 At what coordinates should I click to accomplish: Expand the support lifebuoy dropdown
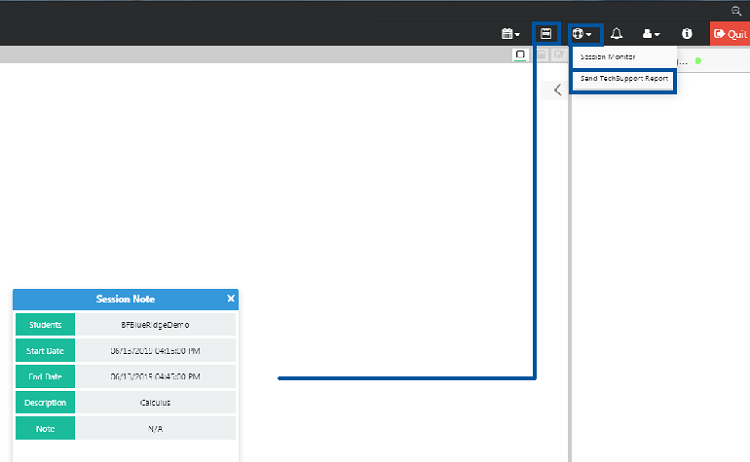click(x=584, y=33)
